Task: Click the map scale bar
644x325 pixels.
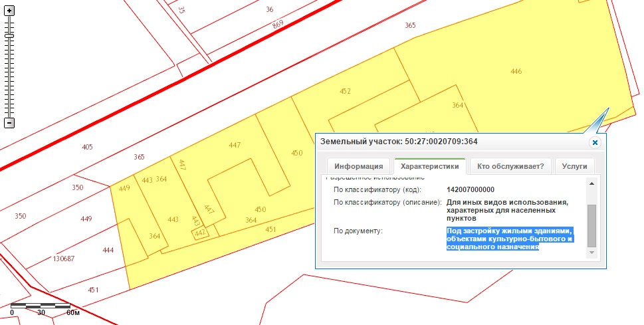Action: click(x=40, y=306)
